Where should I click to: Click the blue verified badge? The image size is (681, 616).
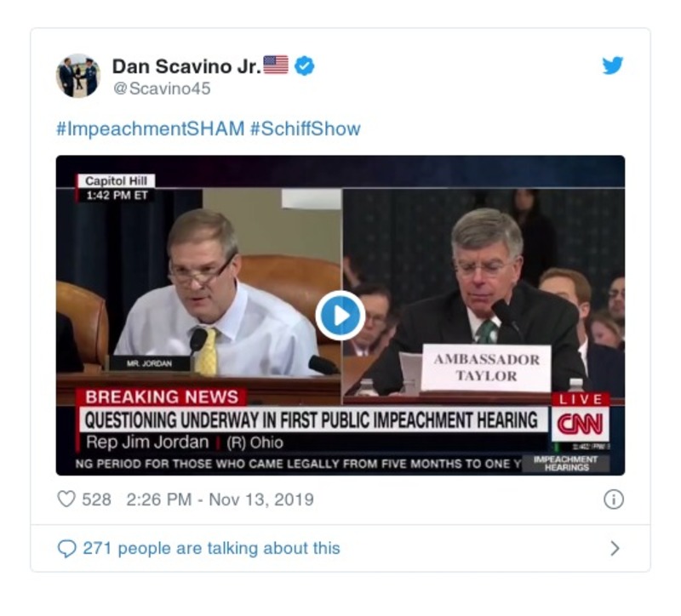[x=305, y=66]
